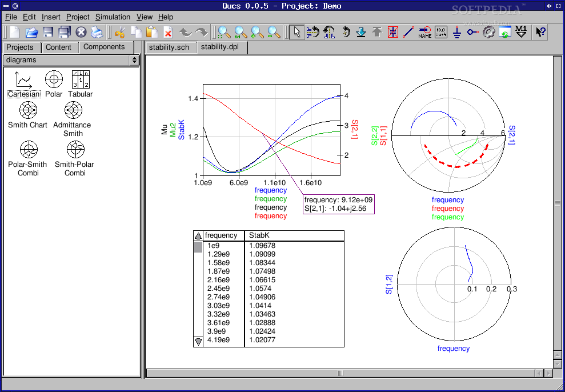Click the Save All icon
The width and height of the screenshot is (565, 392).
pyautogui.click(x=65, y=32)
